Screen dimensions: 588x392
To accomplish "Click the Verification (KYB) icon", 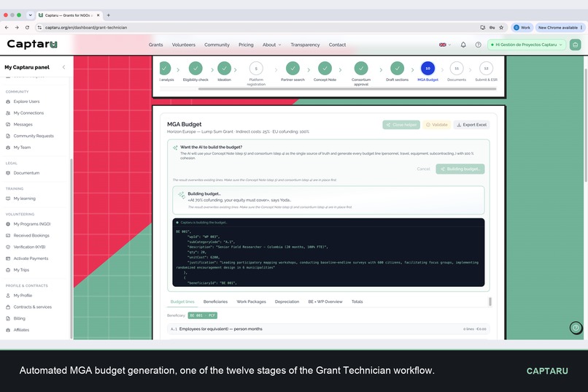I will pyautogui.click(x=8, y=247).
